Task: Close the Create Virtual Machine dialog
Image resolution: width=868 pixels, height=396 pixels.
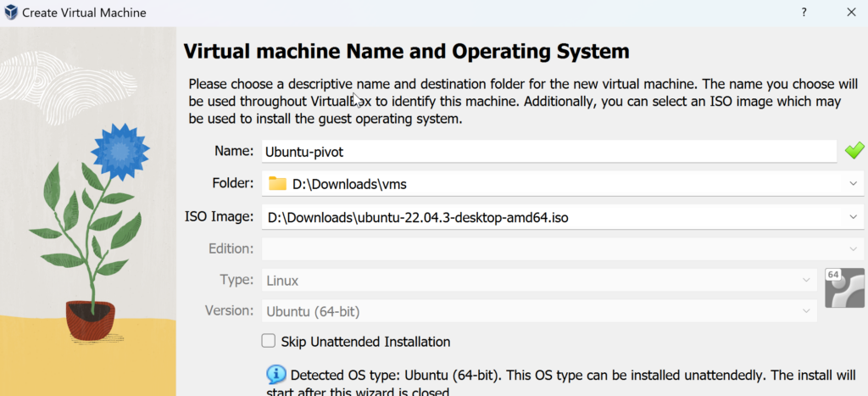Action: click(x=851, y=12)
